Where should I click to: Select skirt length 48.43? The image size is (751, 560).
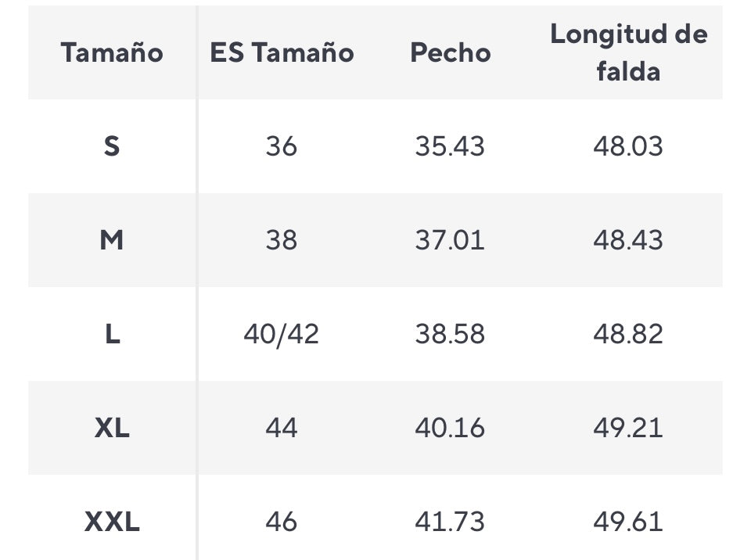628,240
